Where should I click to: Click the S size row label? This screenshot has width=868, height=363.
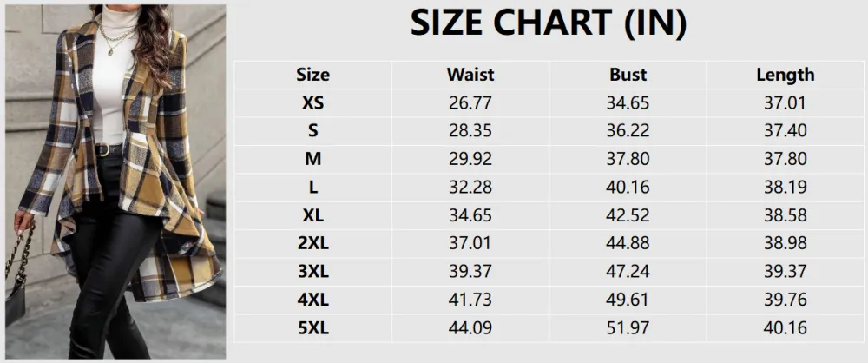tap(312, 131)
